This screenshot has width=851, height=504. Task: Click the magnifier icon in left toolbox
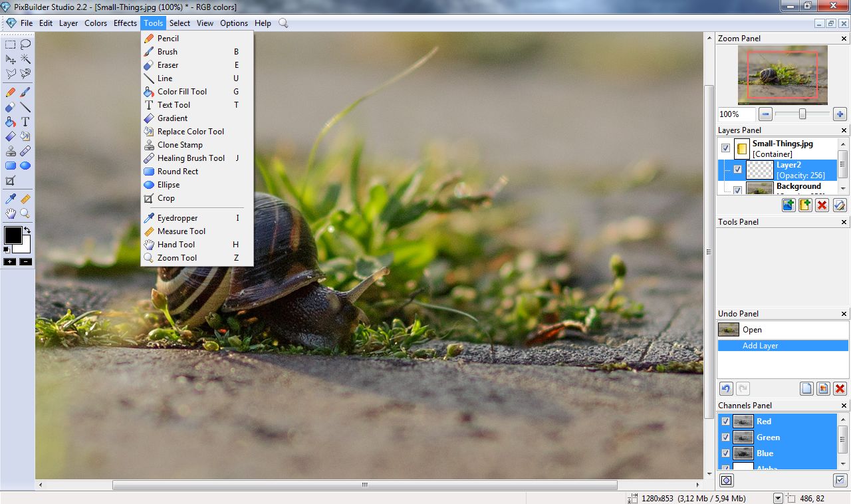tap(25, 213)
